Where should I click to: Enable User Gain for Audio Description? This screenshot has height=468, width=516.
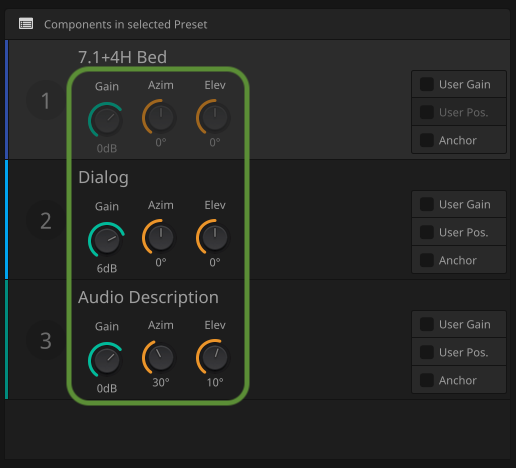tap(427, 324)
